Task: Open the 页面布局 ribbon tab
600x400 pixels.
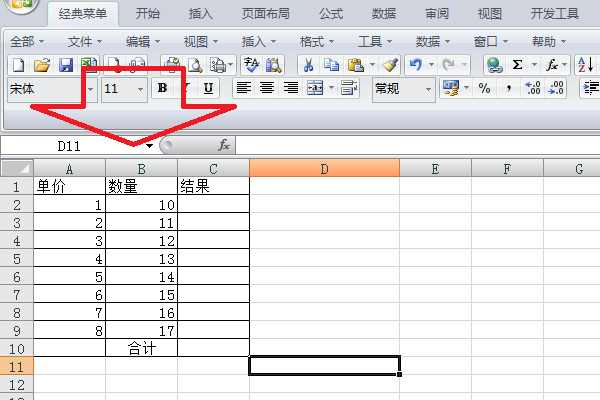Action: point(266,14)
